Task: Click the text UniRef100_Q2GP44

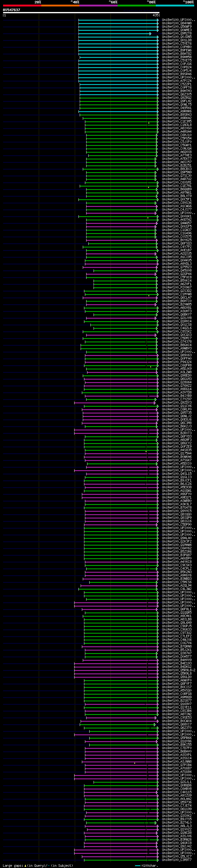Action: [x=177, y=274]
